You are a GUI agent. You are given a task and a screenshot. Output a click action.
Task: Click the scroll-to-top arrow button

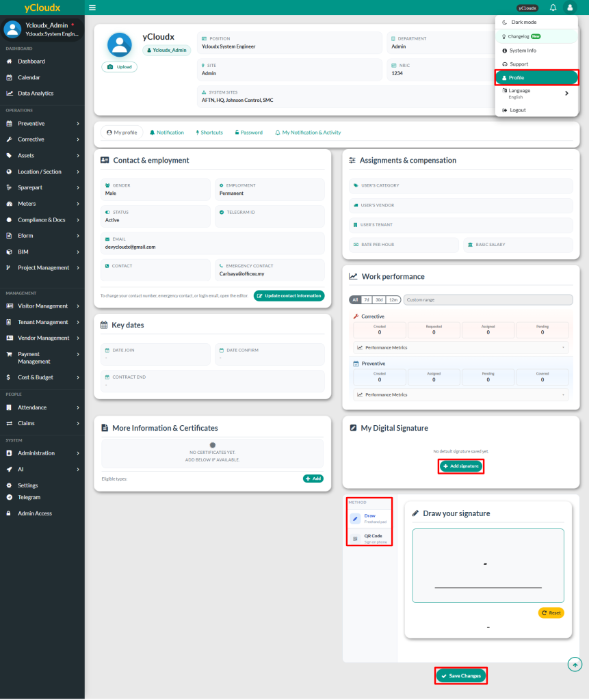(x=575, y=664)
